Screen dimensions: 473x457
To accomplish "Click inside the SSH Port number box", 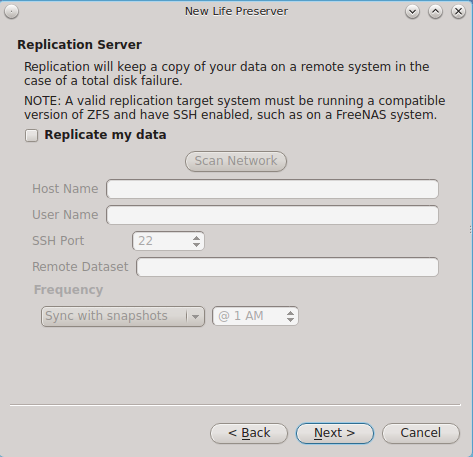I will (162, 241).
